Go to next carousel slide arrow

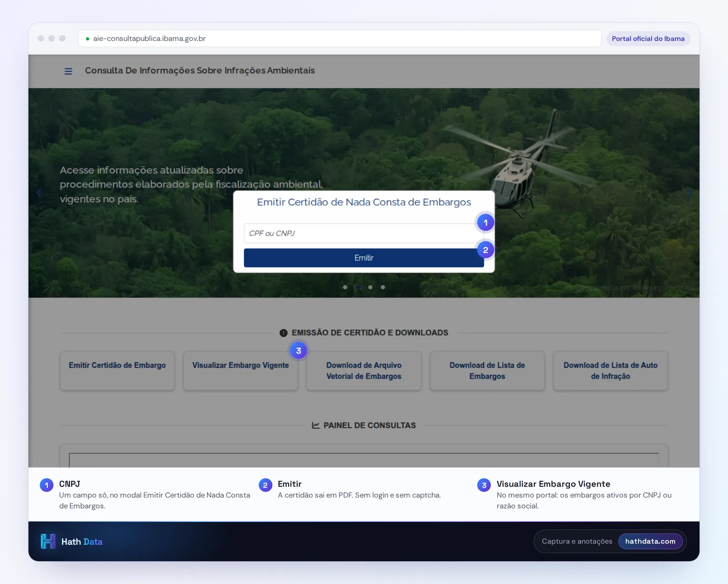(x=689, y=193)
